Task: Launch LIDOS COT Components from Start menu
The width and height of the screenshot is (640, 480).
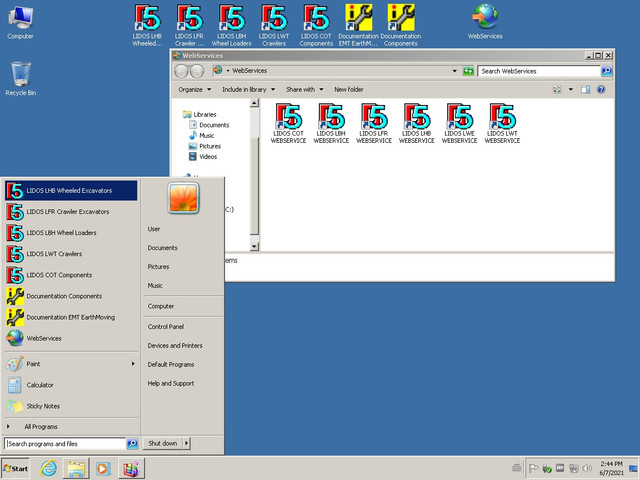Action: [x=71, y=275]
